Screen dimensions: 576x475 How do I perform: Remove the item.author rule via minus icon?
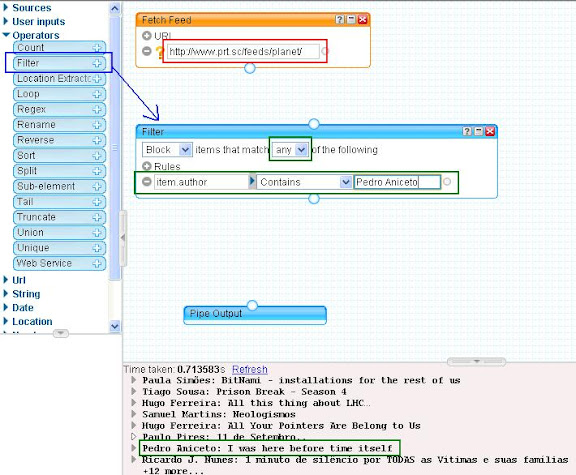point(147,181)
